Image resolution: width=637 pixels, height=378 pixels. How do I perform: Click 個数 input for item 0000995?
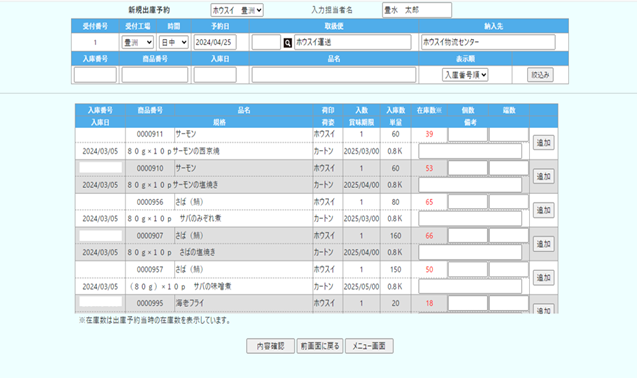[468, 303]
